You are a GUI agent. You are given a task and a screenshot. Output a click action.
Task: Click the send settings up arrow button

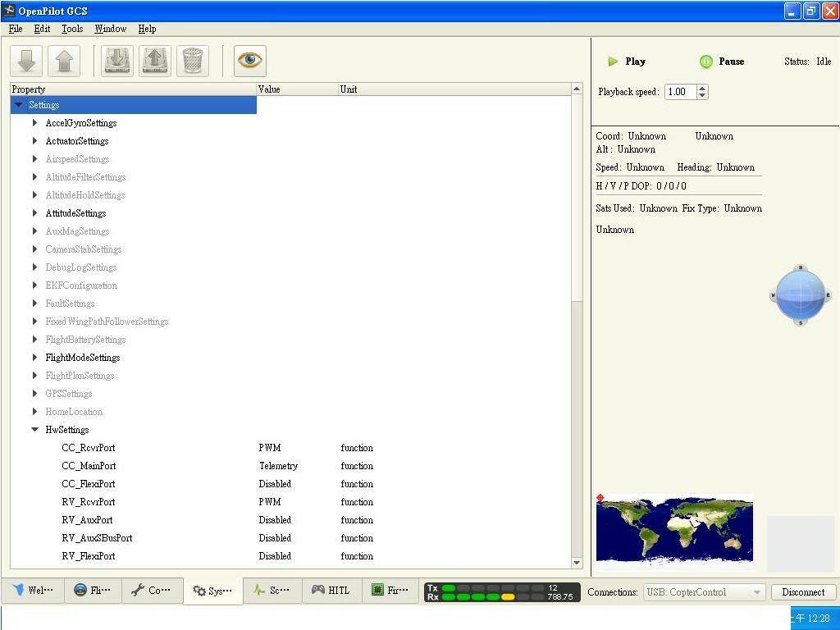pos(64,61)
